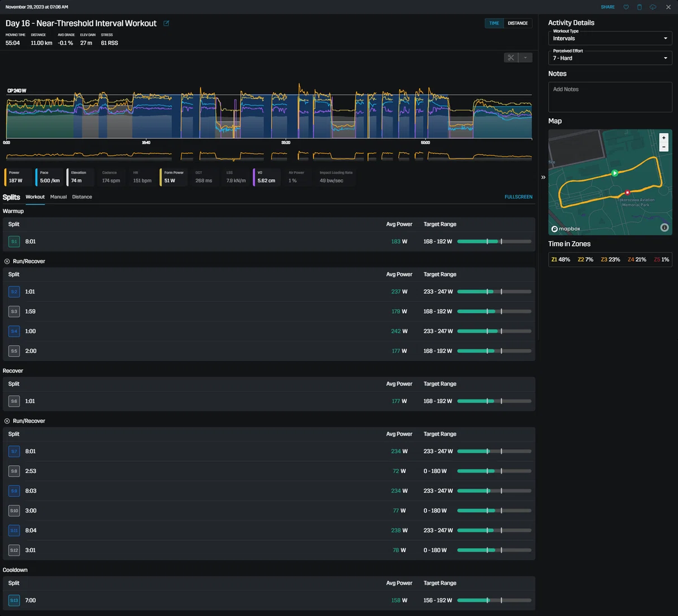Screen dimensions: 678x616
Task: Switch chart axis to DISTANCE
Action: [518, 23]
